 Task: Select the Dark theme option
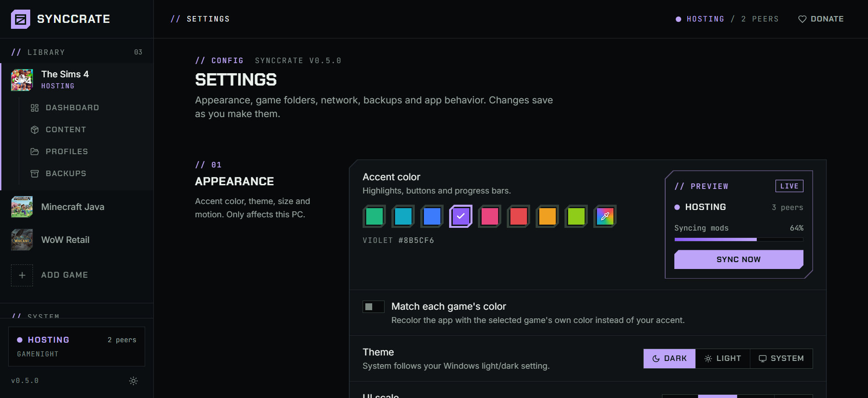click(x=669, y=359)
